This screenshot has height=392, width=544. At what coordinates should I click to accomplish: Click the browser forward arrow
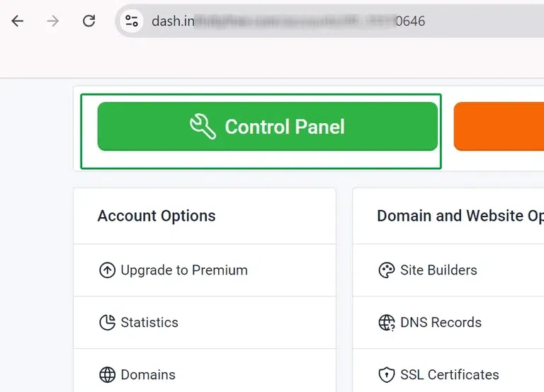coord(53,21)
